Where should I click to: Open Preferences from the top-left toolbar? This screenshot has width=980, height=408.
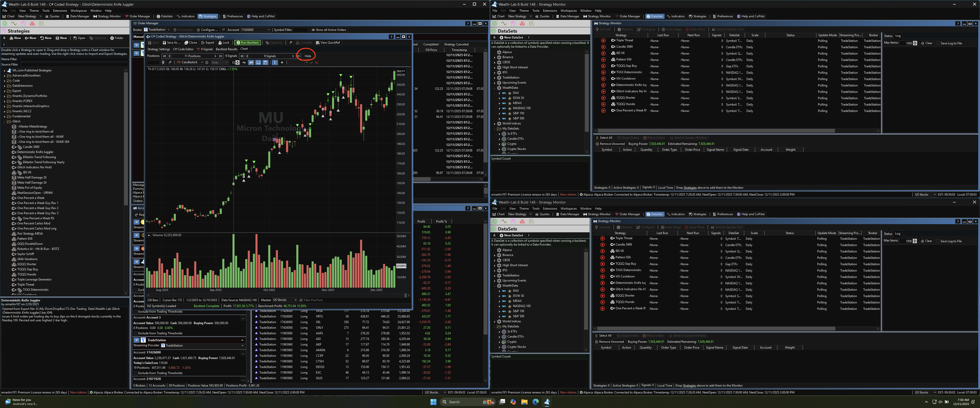point(232,16)
